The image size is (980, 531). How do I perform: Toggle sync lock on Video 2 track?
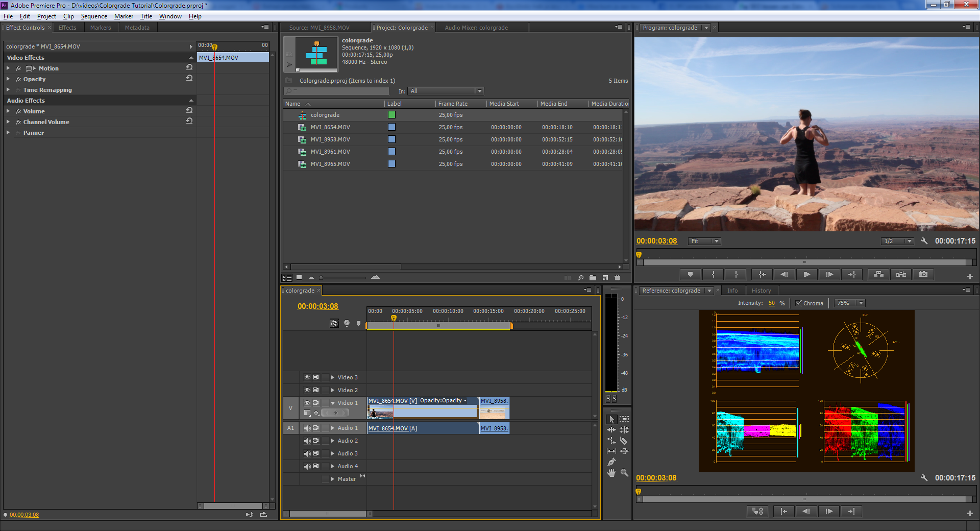316,390
